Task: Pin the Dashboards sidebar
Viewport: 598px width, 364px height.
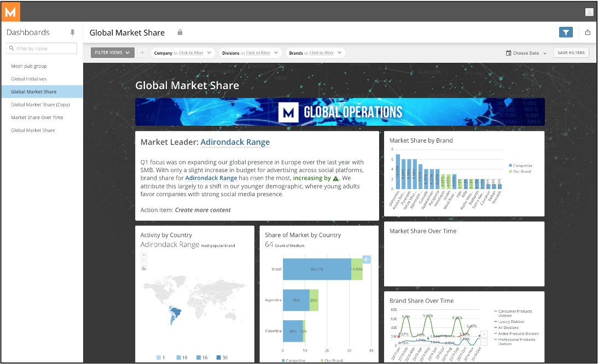Action: pyautogui.click(x=72, y=33)
